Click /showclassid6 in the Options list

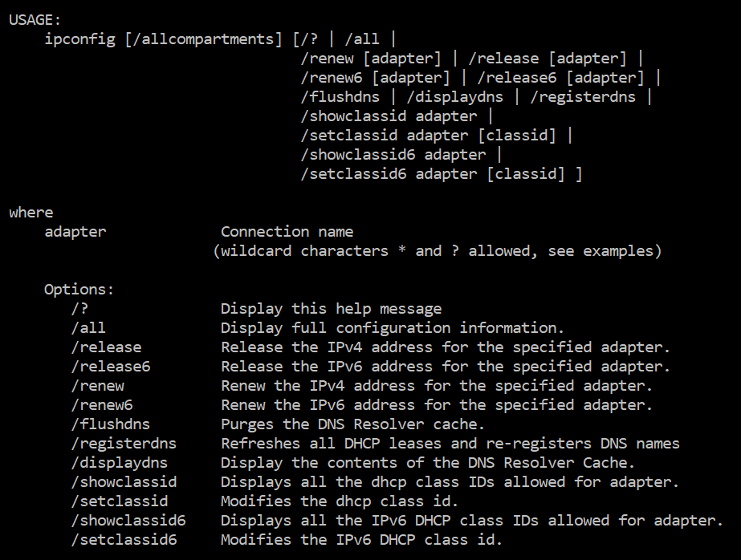pos(128,521)
